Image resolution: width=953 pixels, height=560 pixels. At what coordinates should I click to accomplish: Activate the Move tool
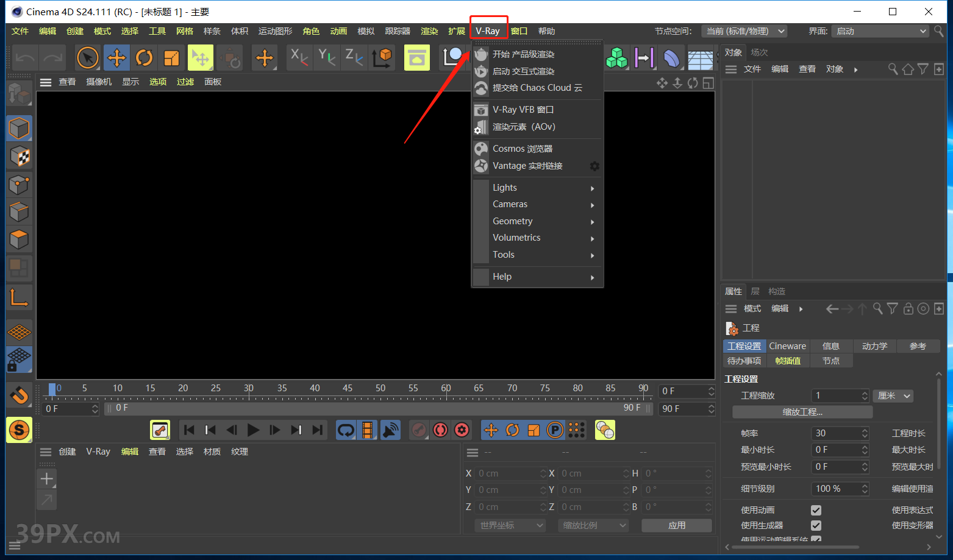coord(116,58)
